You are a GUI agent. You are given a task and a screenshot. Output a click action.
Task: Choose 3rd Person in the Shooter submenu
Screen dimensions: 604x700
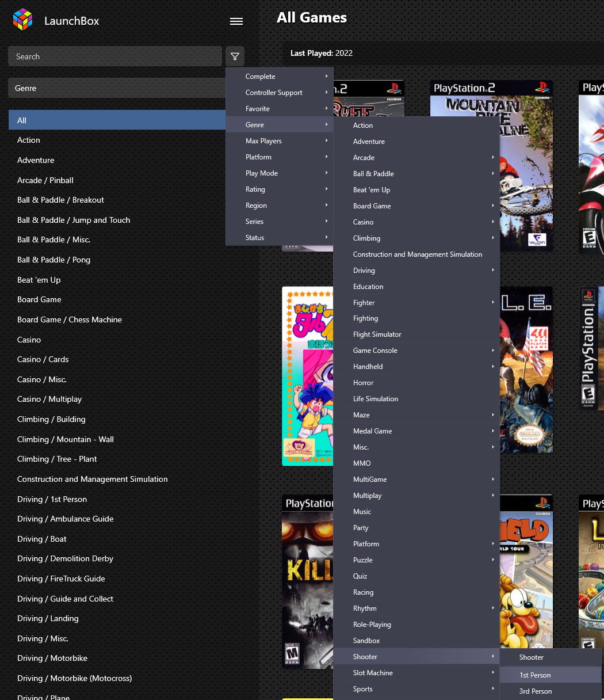551,691
